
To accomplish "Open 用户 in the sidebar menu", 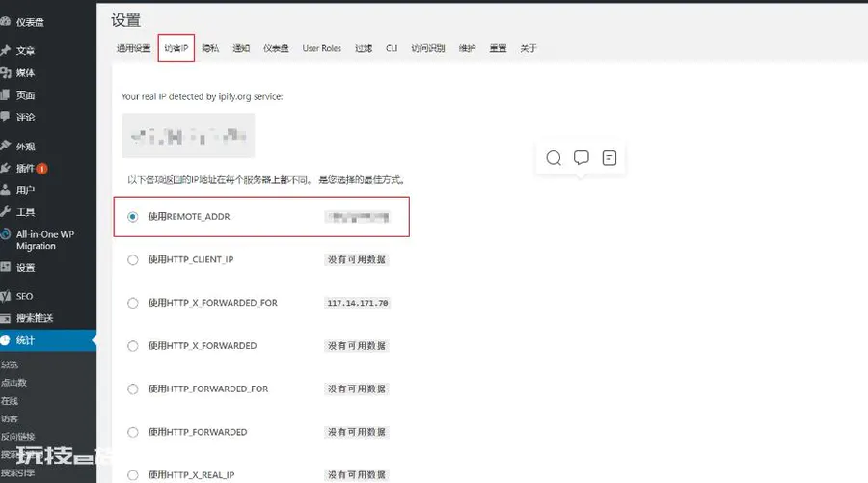I will pyautogui.click(x=25, y=190).
